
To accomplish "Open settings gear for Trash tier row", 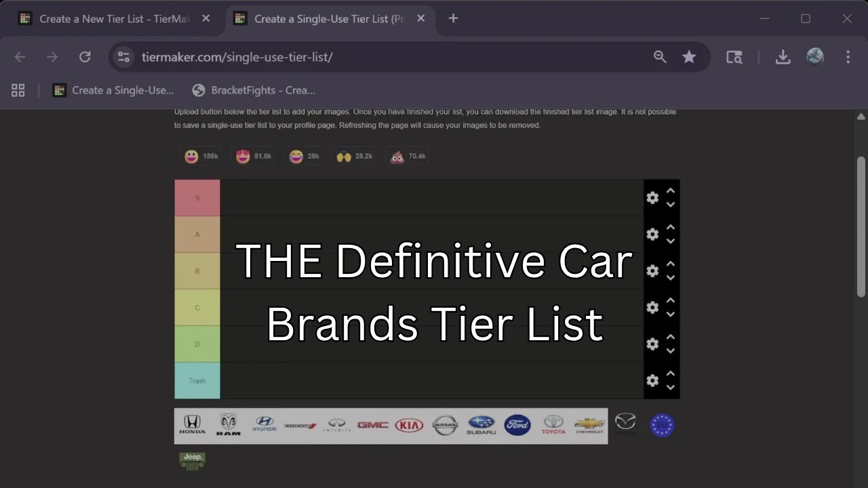I will click(652, 380).
